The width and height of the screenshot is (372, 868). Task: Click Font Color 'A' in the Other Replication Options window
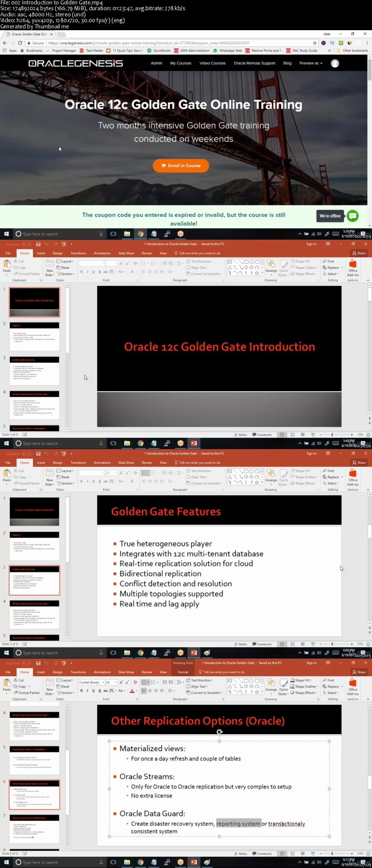click(x=132, y=691)
